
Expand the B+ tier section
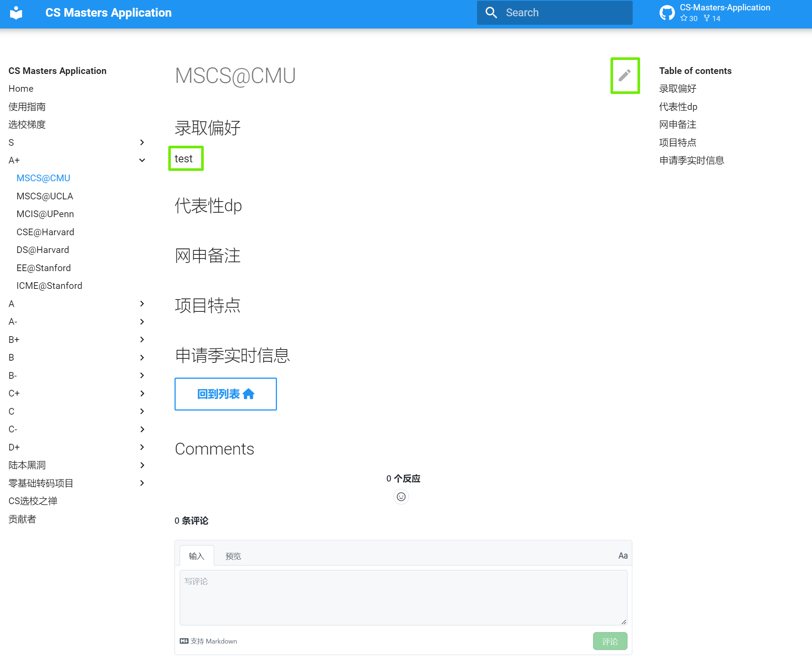coord(142,340)
